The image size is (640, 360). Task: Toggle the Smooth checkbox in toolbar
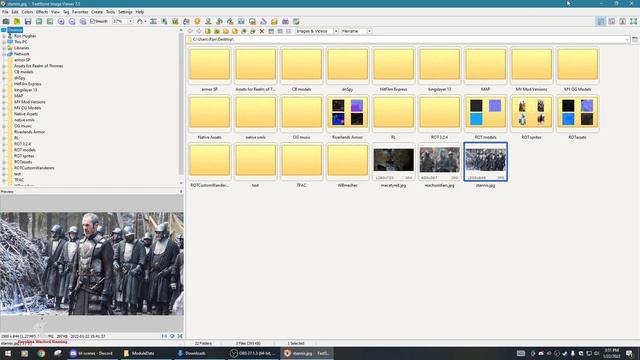click(x=99, y=21)
